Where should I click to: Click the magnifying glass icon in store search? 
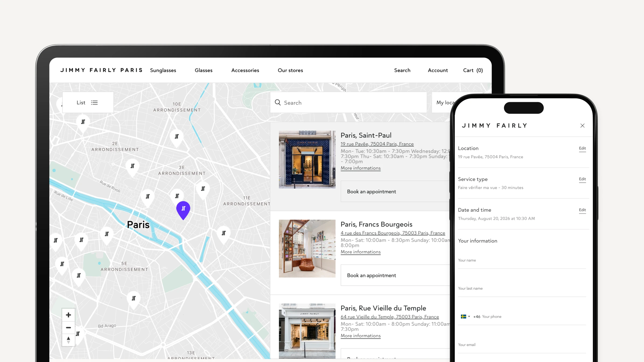[278, 102]
